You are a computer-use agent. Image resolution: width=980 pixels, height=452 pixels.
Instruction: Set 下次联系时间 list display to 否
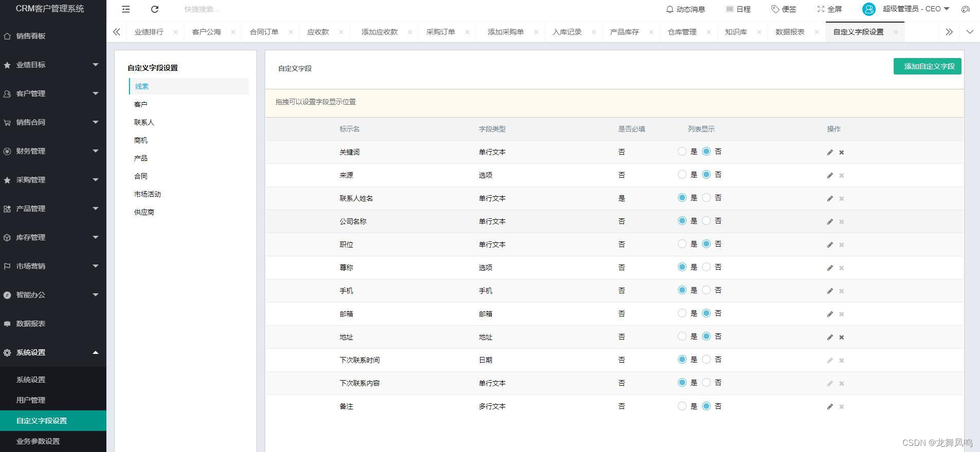click(707, 360)
